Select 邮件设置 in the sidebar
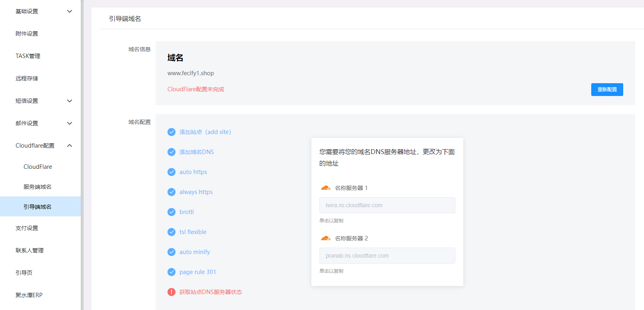The height and width of the screenshot is (310, 644). (40, 123)
